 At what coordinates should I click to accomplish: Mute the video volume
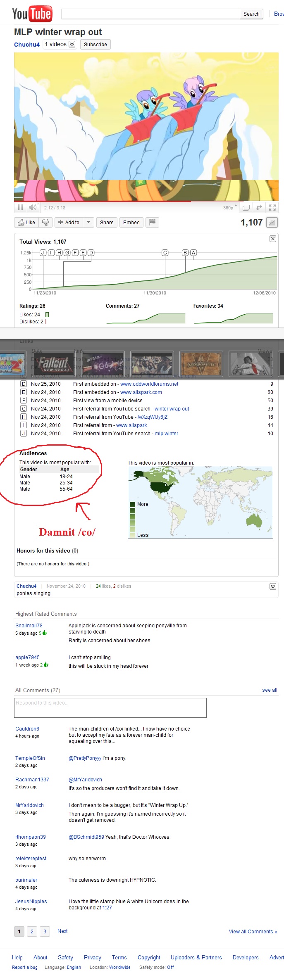point(33,207)
